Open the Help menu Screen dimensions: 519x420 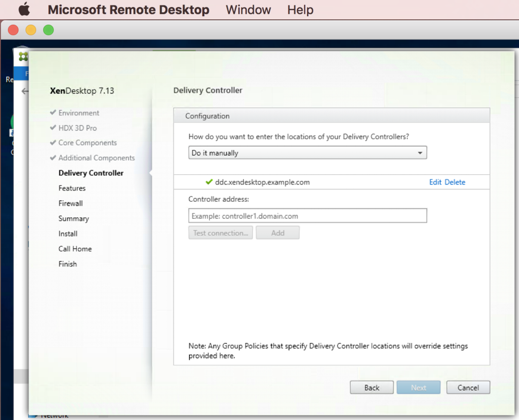tap(300, 10)
